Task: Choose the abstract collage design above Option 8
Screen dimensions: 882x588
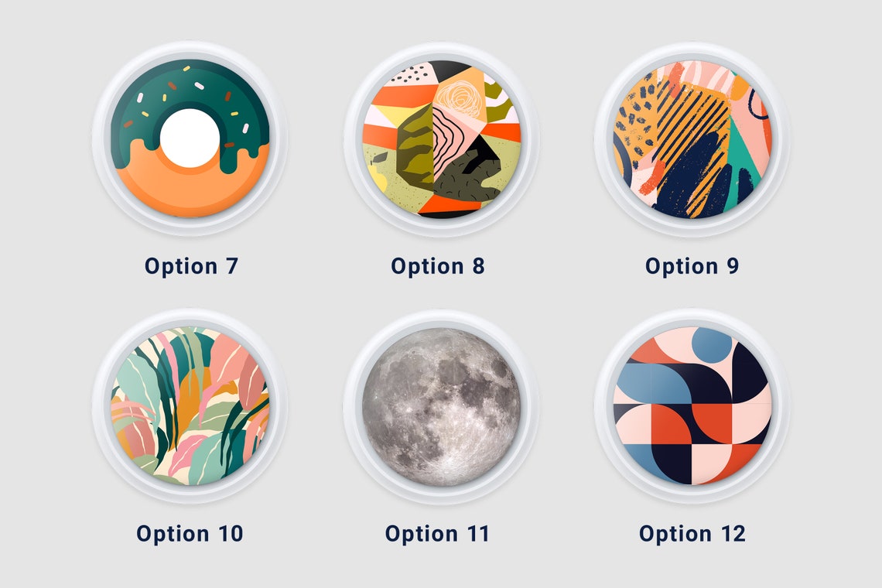Action: 441,139
